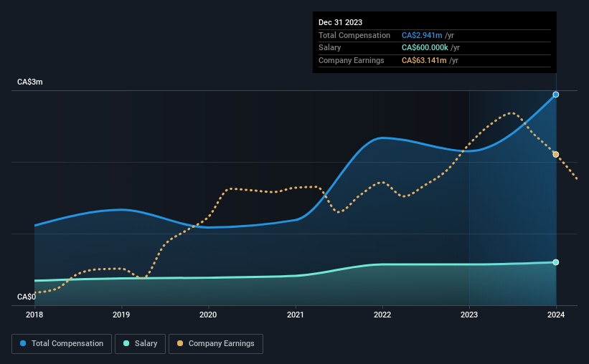
Task: Select the 2022 x-axis label
Action: pos(382,315)
